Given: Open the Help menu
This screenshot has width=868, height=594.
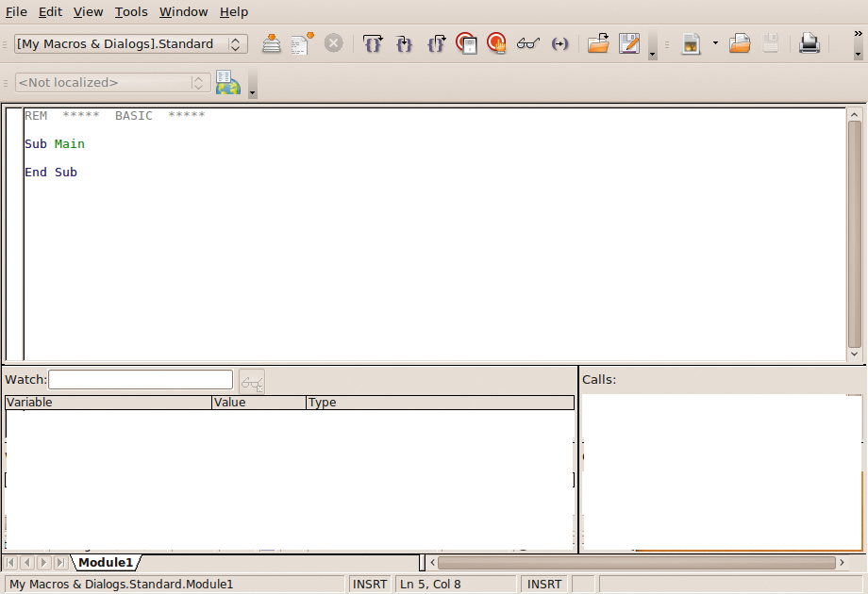Looking at the screenshot, I should click(234, 11).
